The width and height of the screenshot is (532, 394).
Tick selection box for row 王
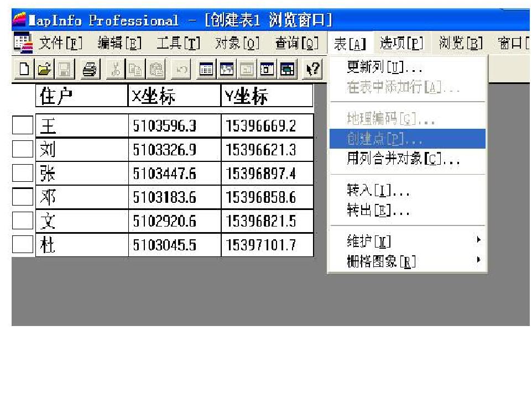(23, 125)
